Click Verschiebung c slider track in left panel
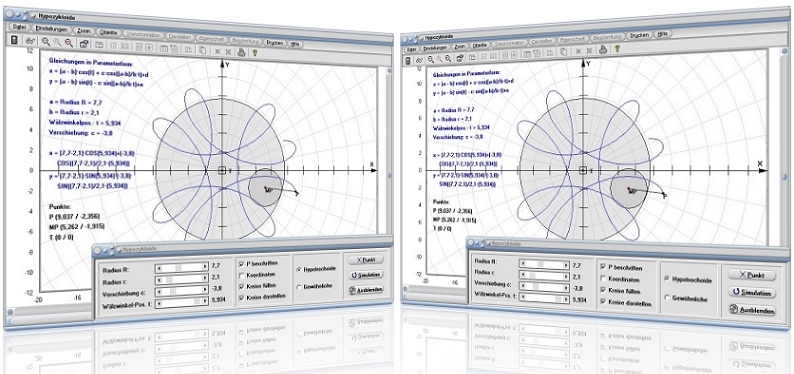794x374 pixels. pyautogui.click(x=182, y=292)
